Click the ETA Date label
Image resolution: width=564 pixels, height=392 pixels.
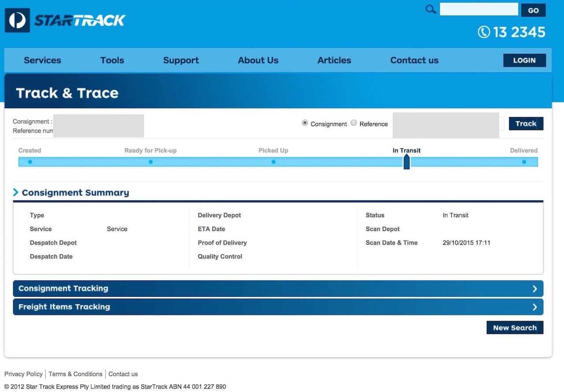(211, 229)
